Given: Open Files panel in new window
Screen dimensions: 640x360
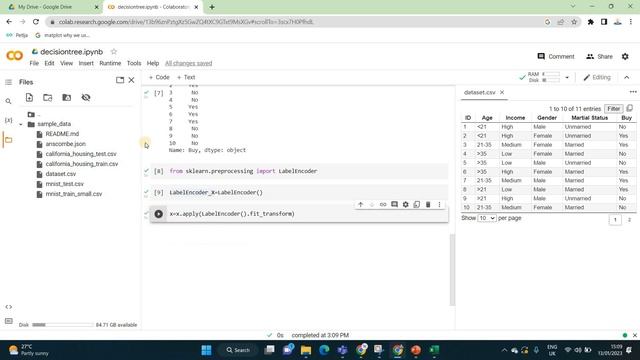Looking at the screenshot, I should coord(120,80).
